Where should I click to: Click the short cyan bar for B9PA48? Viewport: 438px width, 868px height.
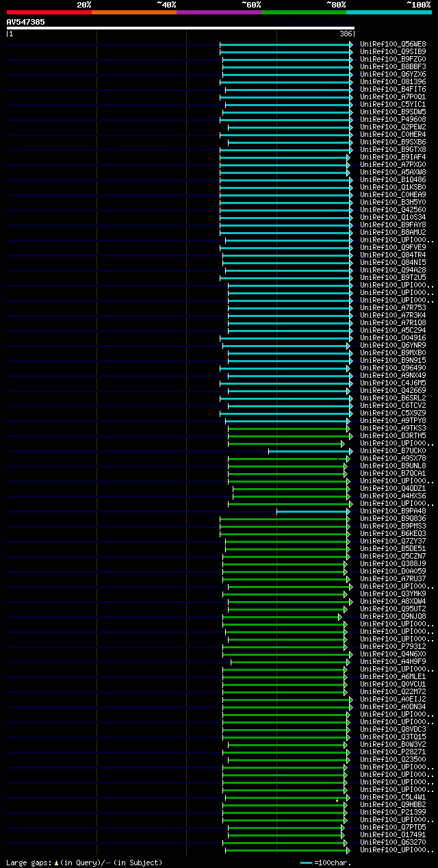click(x=313, y=511)
